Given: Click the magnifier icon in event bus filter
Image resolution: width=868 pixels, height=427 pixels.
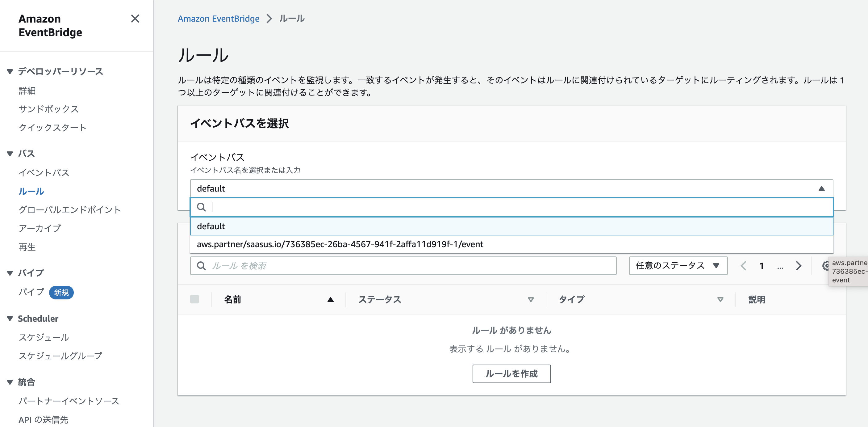Looking at the screenshot, I should (202, 207).
